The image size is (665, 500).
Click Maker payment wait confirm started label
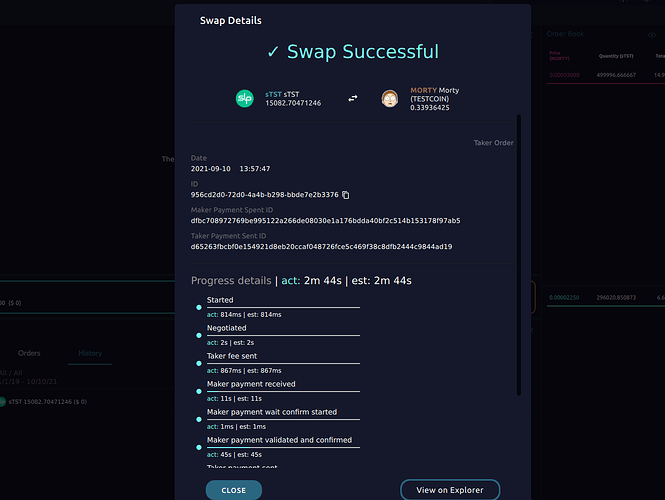[x=272, y=412]
